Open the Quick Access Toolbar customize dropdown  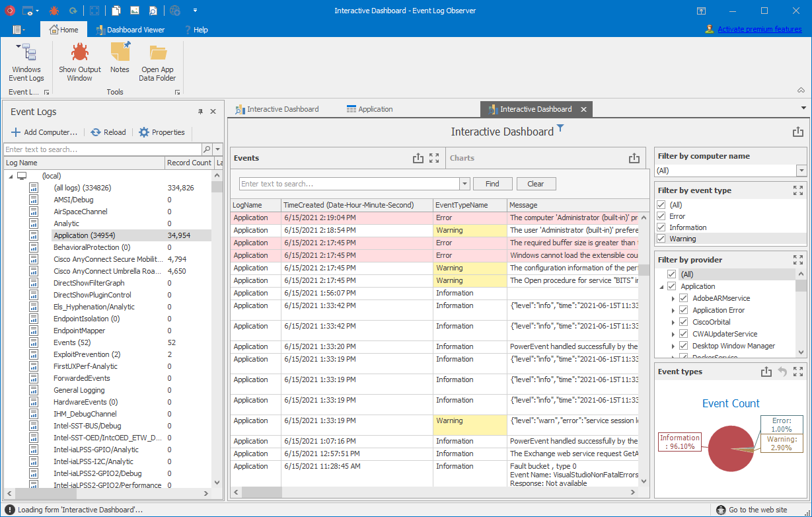click(195, 11)
